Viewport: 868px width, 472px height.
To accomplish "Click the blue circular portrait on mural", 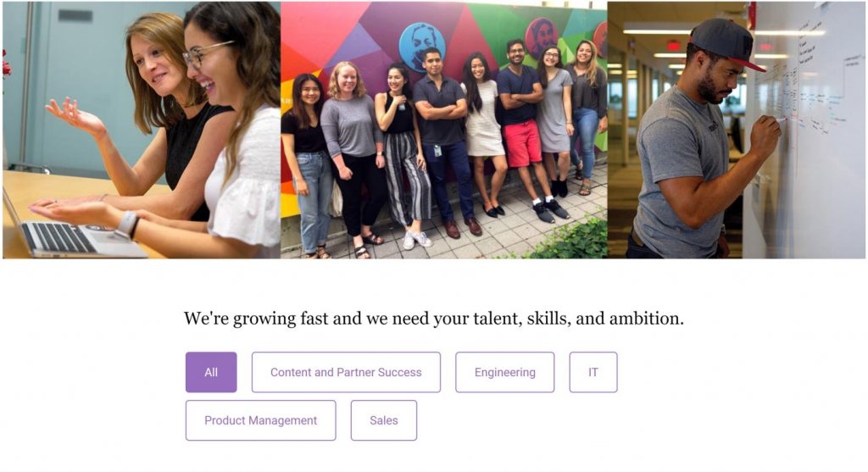I will pyautogui.click(x=422, y=47).
